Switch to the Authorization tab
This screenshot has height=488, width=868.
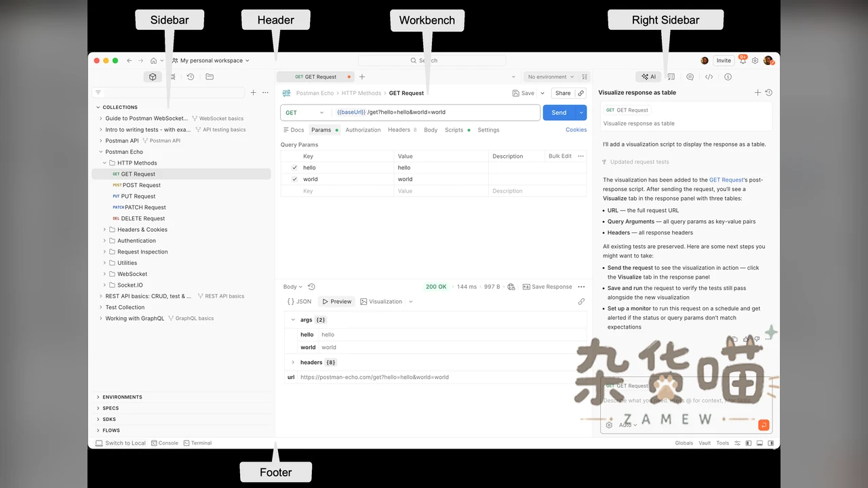(363, 130)
